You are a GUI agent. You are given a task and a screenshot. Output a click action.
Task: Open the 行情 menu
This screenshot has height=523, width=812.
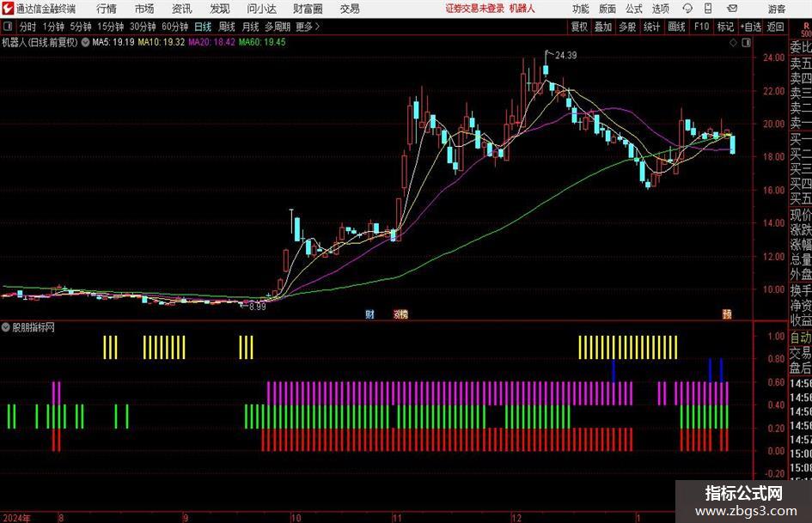click(107, 9)
